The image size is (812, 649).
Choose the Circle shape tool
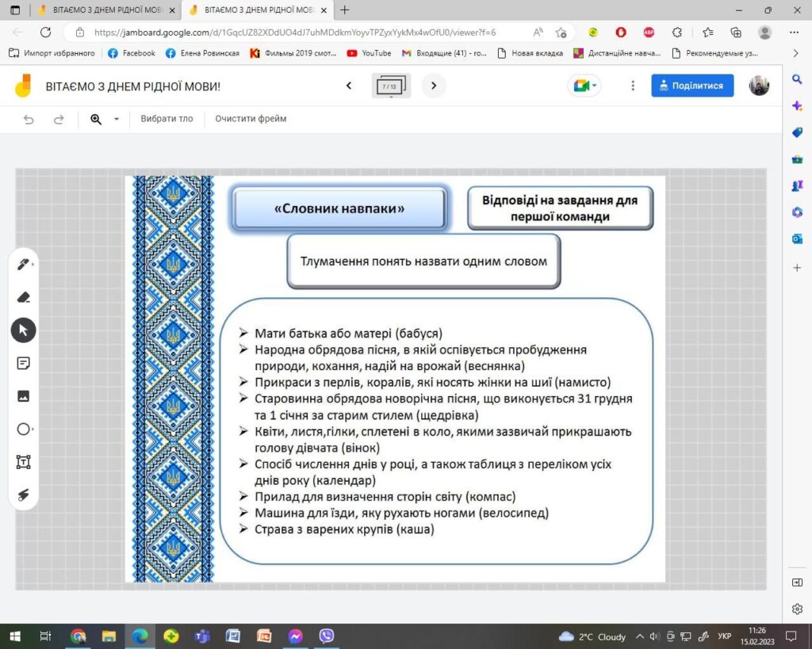tap(23, 429)
